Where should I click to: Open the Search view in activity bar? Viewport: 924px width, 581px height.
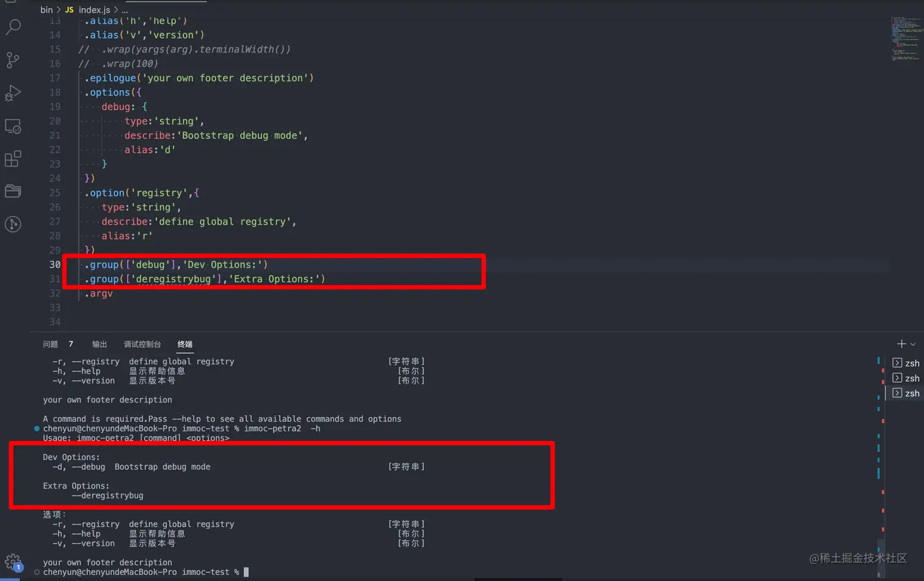click(13, 27)
